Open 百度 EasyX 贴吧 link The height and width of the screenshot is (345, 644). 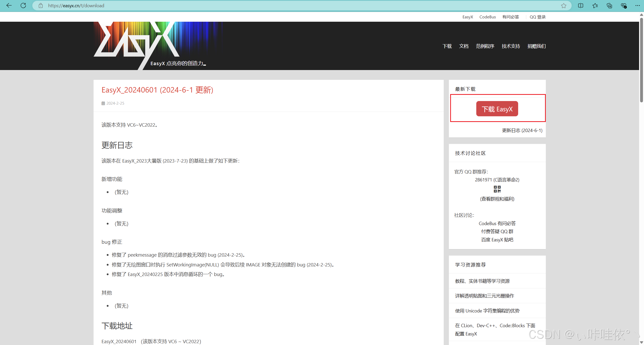tap(497, 240)
